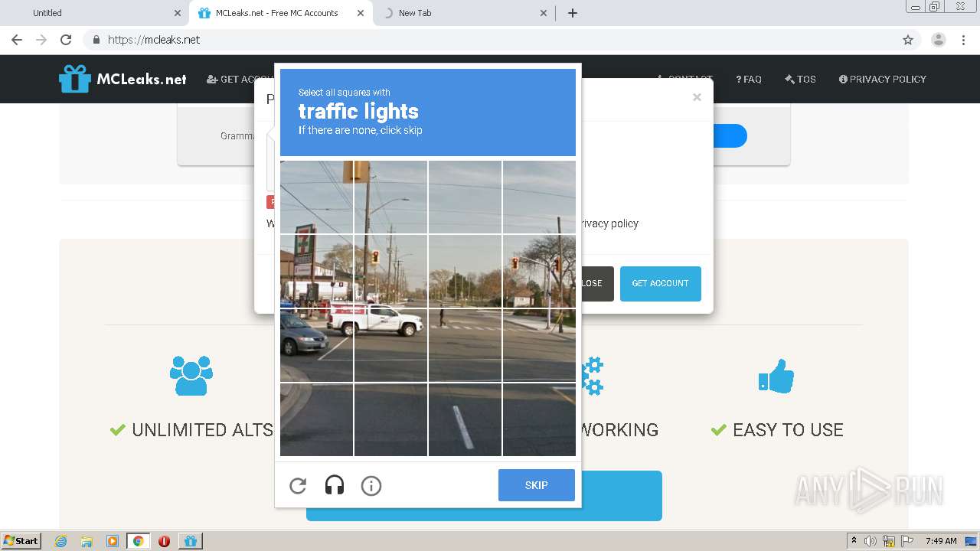Select captcha tile with pedestrian crossing road
The height and width of the screenshot is (551, 980).
[x=465, y=345]
